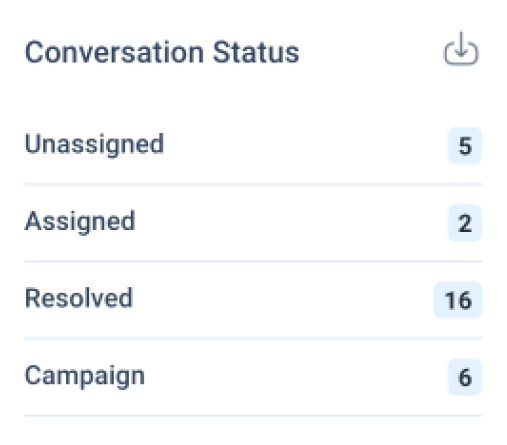Click the Campaign count badge showing 6
Image resolution: width=507 pixels, height=445 pixels.
[465, 377]
